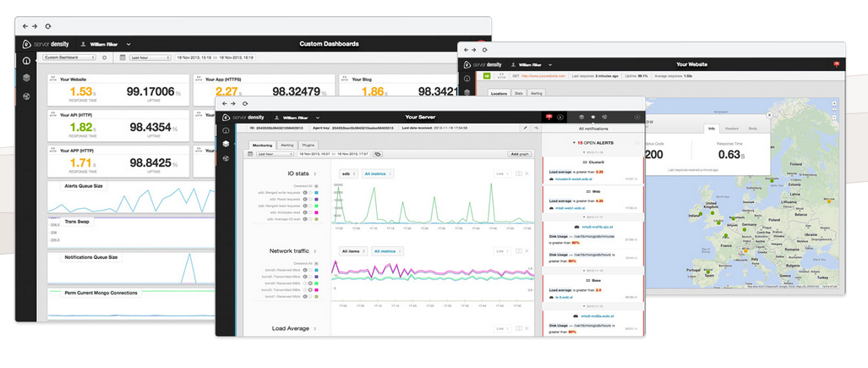Edit server with pencil icon
This screenshot has height=368, width=868.
526,128
